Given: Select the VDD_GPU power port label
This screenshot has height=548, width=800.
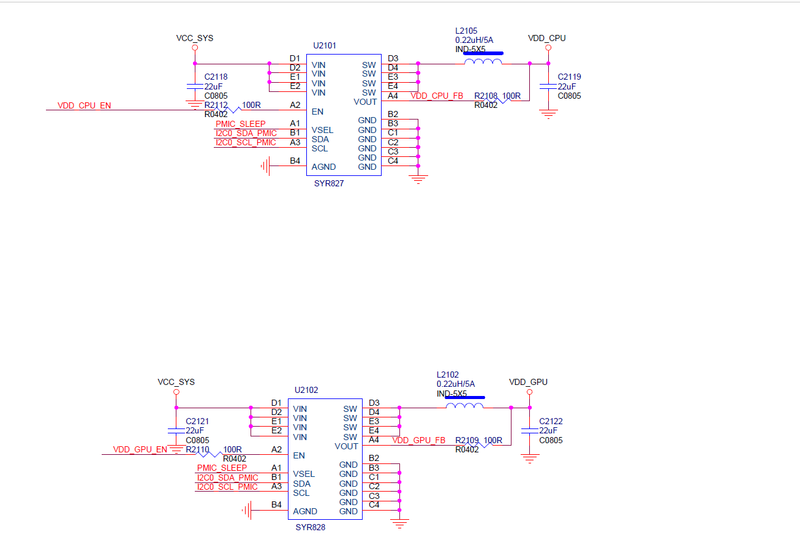Looking at the screenshot, I should [529, 382].
